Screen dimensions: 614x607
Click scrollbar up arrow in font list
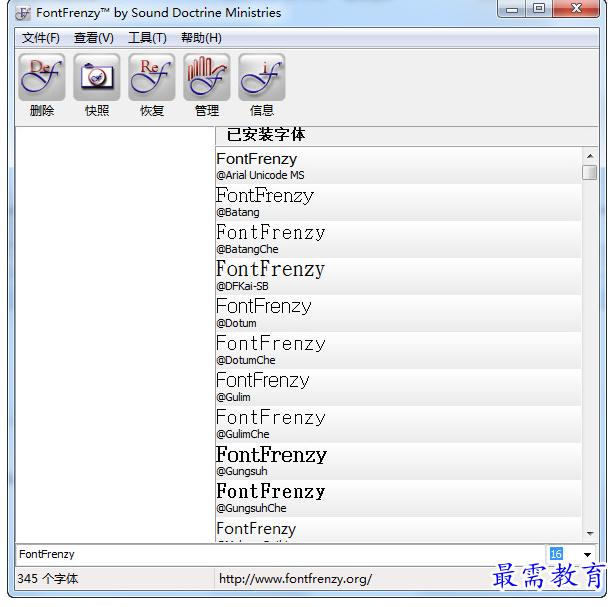click(x=590, y=156)
